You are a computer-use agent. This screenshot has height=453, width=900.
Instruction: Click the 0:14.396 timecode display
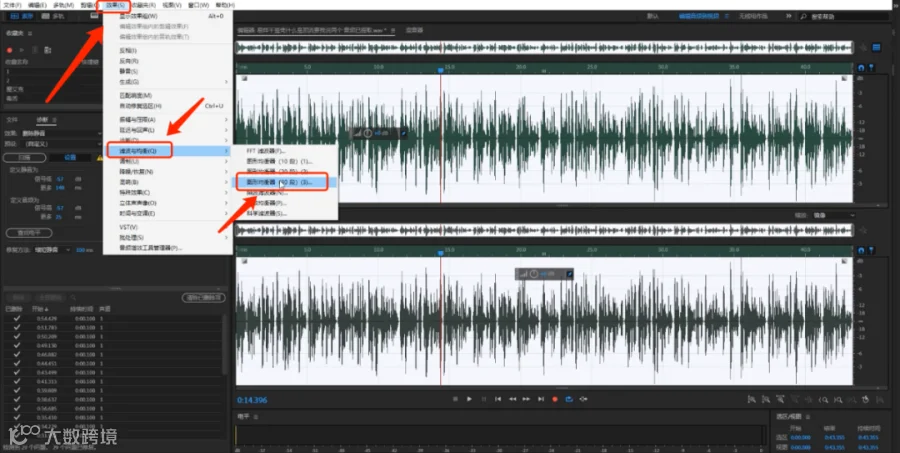(252, 400)
